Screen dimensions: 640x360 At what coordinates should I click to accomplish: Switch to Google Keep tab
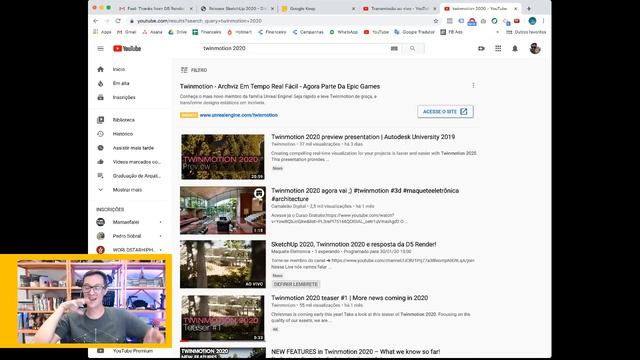(318, 9)
